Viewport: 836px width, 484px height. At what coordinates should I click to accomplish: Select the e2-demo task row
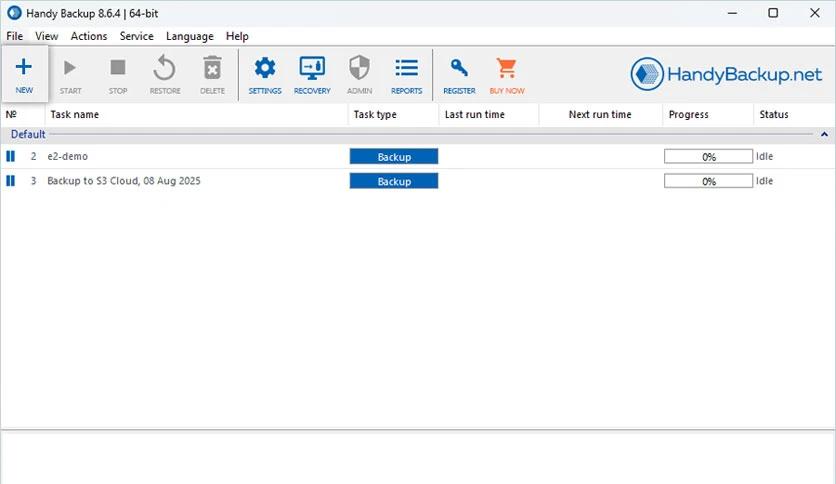pos(418,156)
